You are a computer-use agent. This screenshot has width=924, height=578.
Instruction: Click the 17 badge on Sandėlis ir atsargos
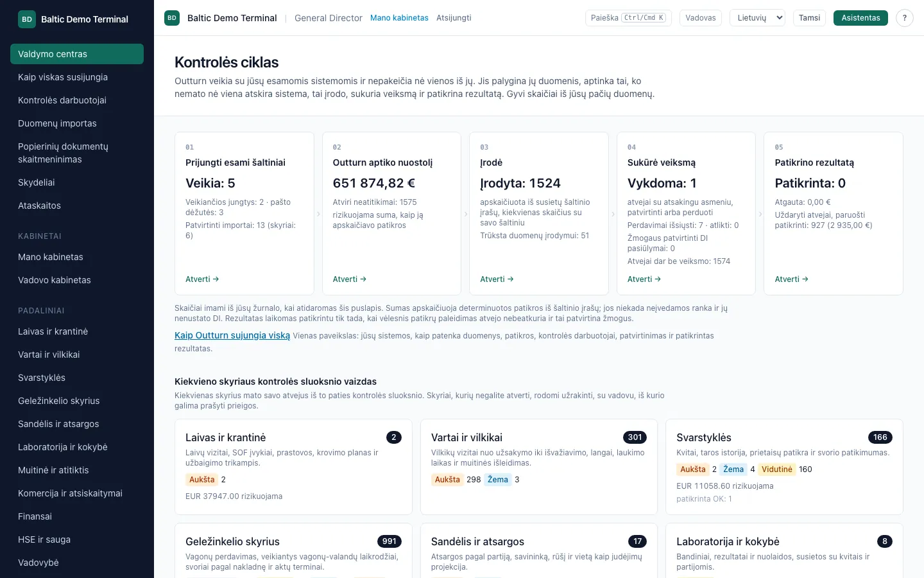(x=637, y=541)
